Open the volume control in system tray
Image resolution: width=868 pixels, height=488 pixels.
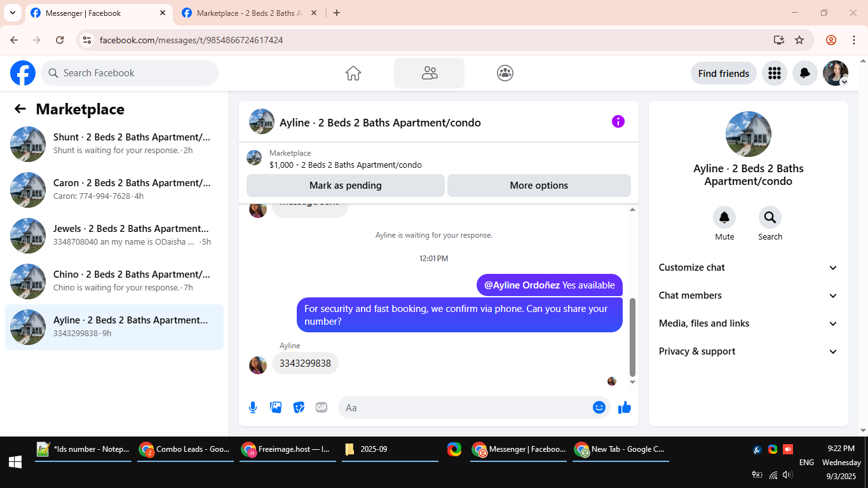pyautogui.click(x=787, y=475)
